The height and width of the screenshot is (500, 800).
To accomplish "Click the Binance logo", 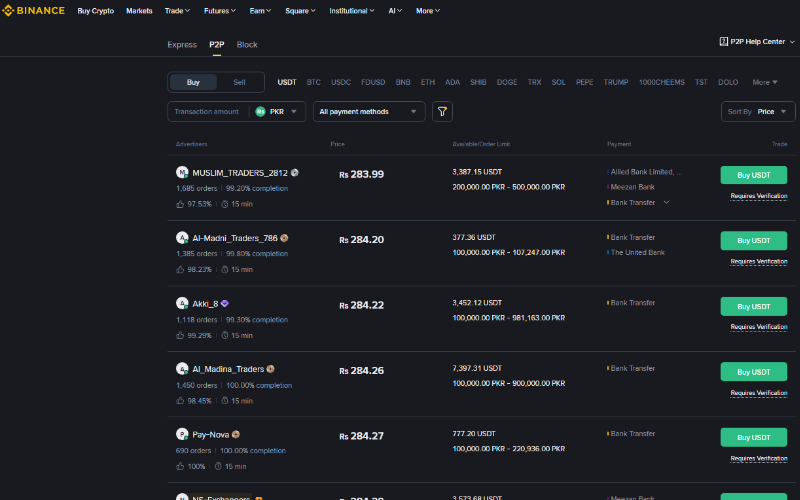I will pos(34,11).
